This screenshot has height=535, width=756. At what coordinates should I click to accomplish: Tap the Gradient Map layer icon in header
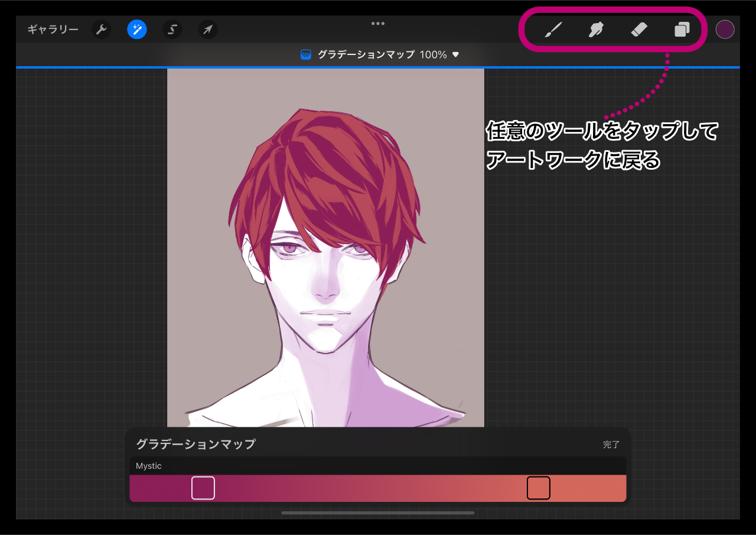[306, 54]
